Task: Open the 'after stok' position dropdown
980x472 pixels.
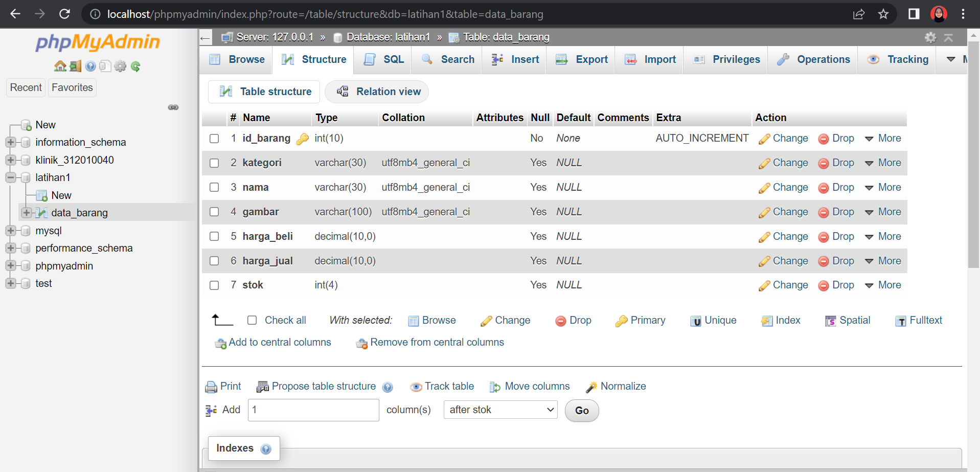Action: pyautogui.click(x=500, y=410)
